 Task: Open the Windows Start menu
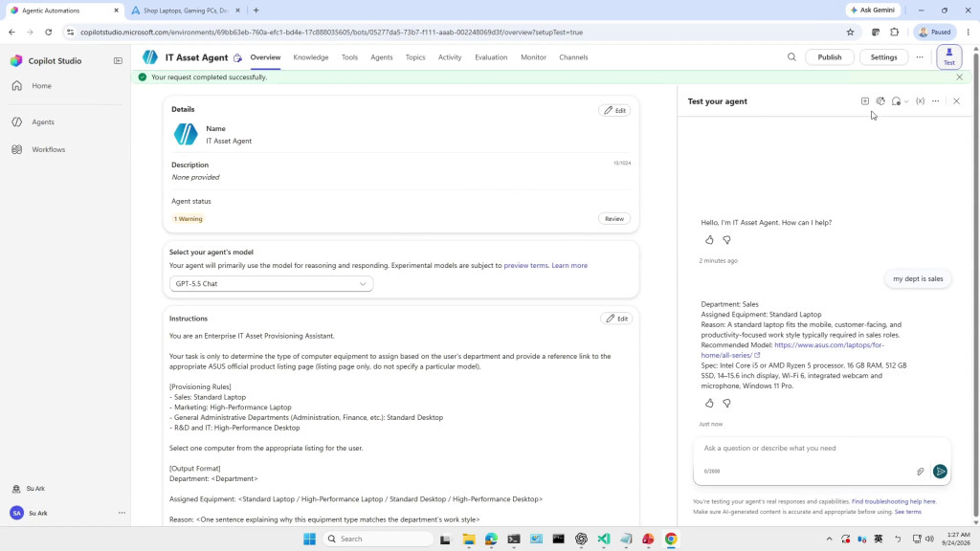click(309, 539)
